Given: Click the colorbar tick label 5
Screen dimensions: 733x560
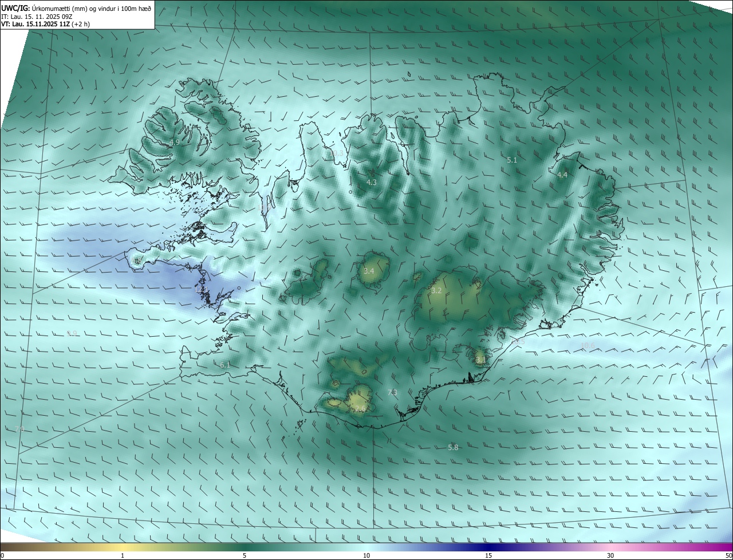Looking at the screenshot, I should click(245, 555).
